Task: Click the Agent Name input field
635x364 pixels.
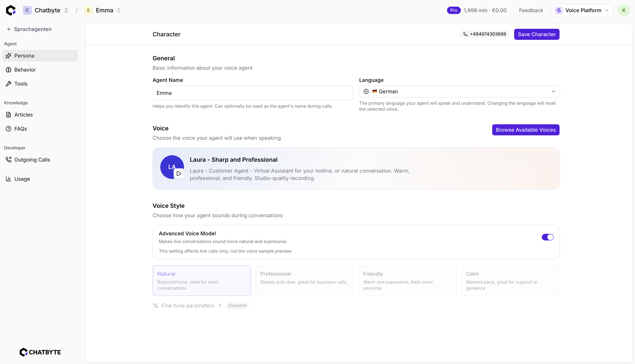Action: click(253, 93)
